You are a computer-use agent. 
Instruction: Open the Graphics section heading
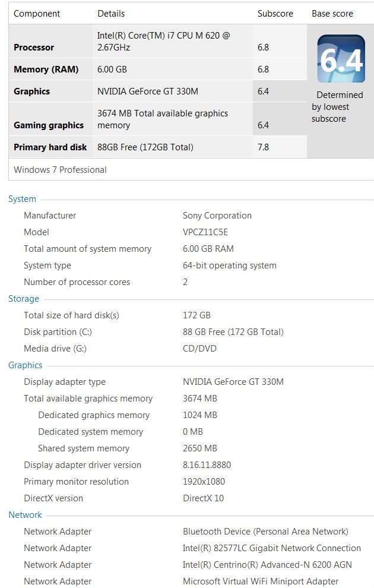pyautogui.click(x=25, y=365)
